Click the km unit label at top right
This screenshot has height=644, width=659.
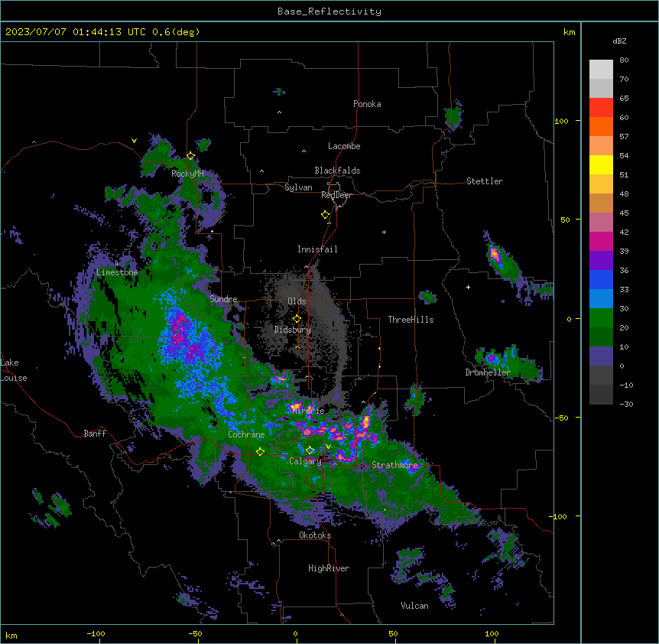click(x=570, y=32)
